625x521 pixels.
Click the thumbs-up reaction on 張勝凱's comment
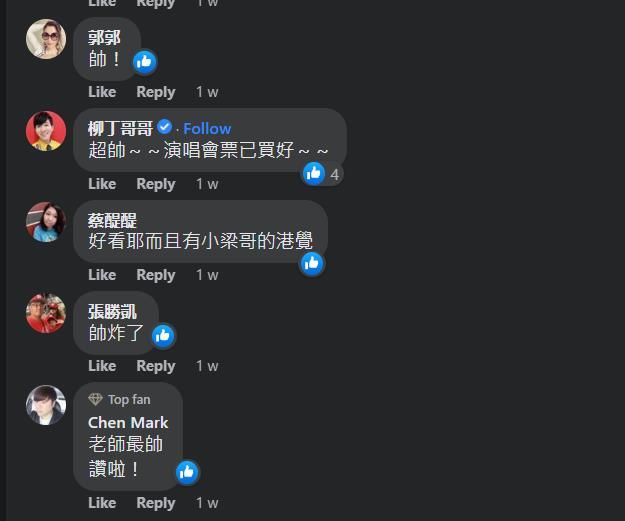click(163, 336)
